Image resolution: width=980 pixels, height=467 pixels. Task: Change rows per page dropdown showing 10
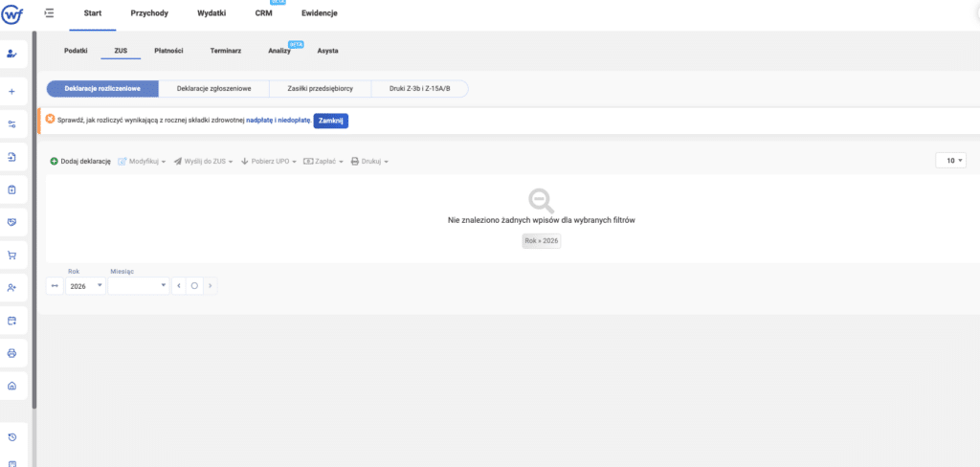click(950, 161)
